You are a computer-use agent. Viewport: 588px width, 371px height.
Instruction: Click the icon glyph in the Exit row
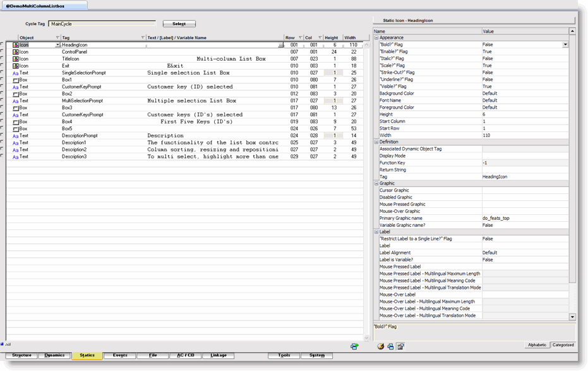coord(15,66)
